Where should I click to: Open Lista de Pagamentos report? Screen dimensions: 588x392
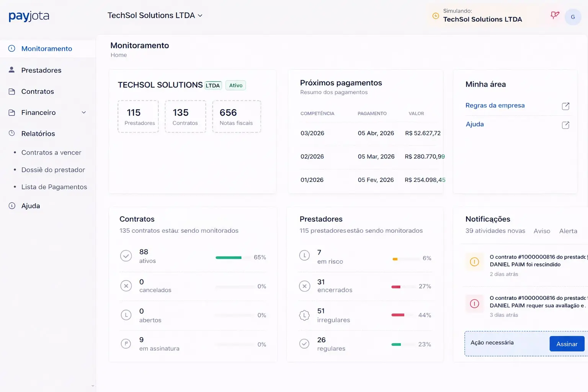tap(54, 187)
